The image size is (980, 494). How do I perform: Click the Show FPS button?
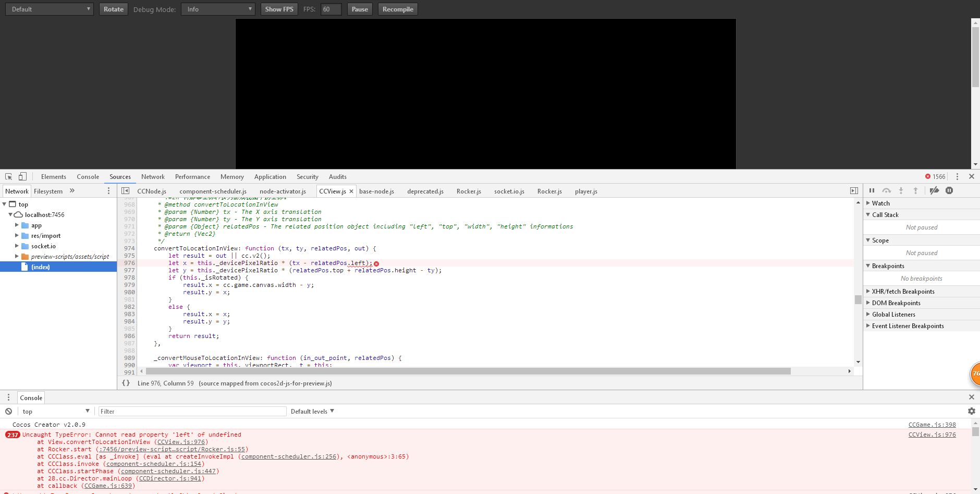click(279, 9)
